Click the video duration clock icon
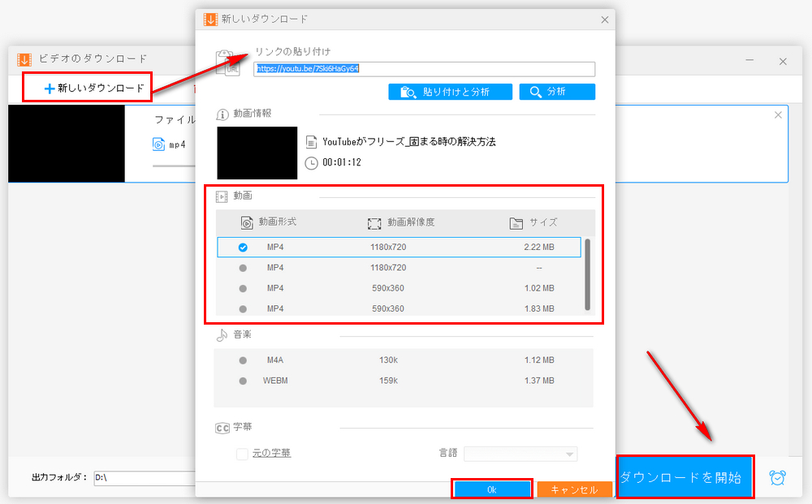 pos(309,162)
